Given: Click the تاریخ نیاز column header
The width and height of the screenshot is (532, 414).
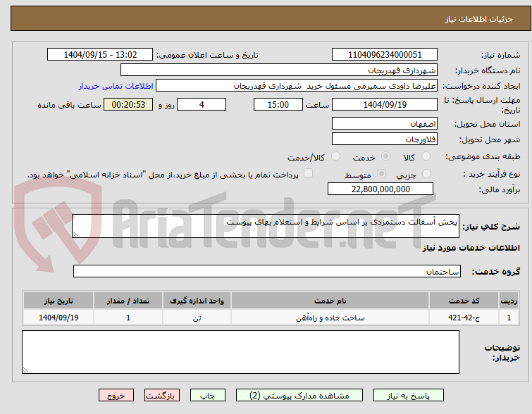Looking at the screenshot, I should (x=58, y=301).
